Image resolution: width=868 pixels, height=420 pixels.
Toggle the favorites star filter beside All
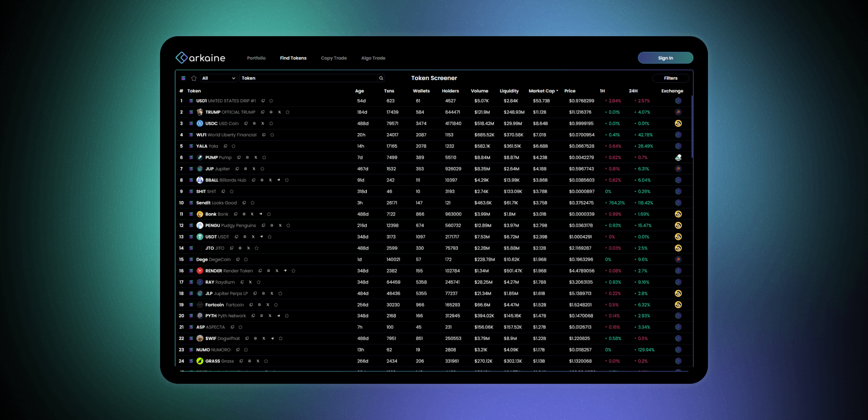coord(194,78)
